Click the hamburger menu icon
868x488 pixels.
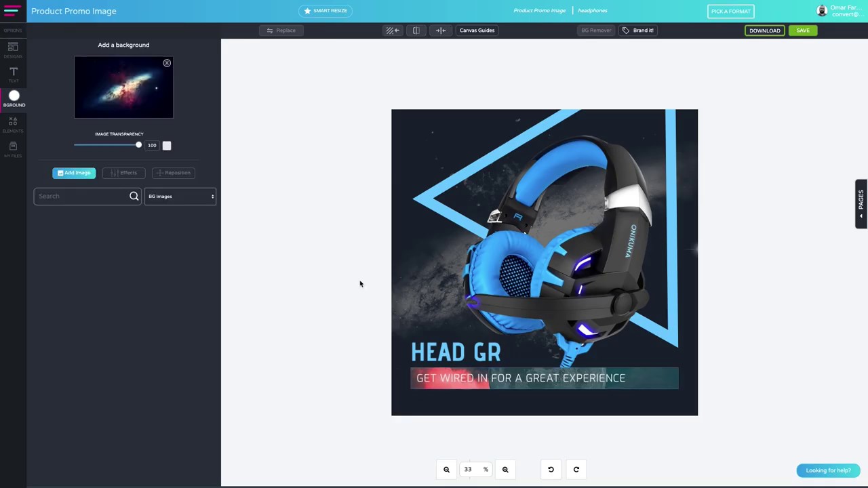(x=11, y=11)
